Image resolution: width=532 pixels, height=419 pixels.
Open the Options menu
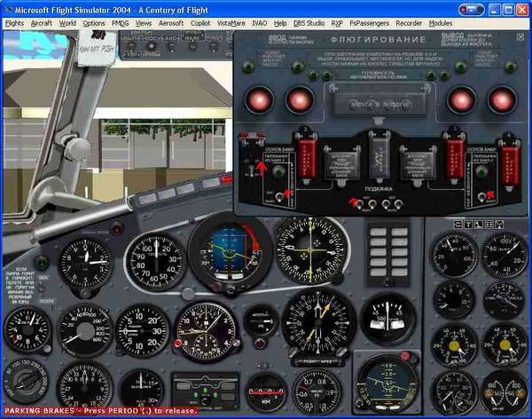94,23
